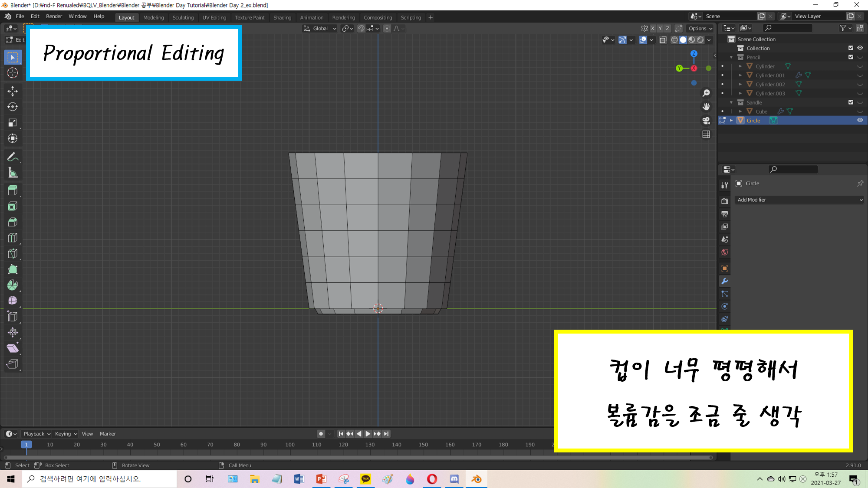Image resolution: width=868 pixels, height=488 pixels.
Task: Select the Knife tool
Action: (13, 254)
